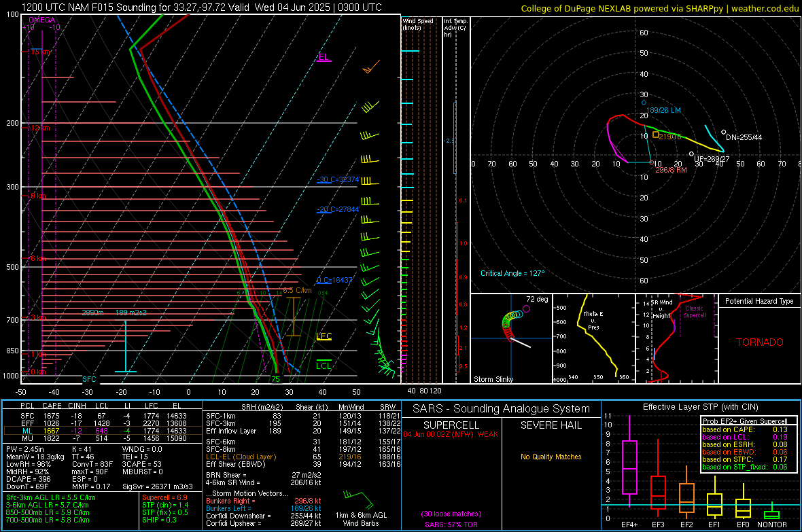
Task: Select the MU parcel row with CAPE 1822
Action: 102,438
